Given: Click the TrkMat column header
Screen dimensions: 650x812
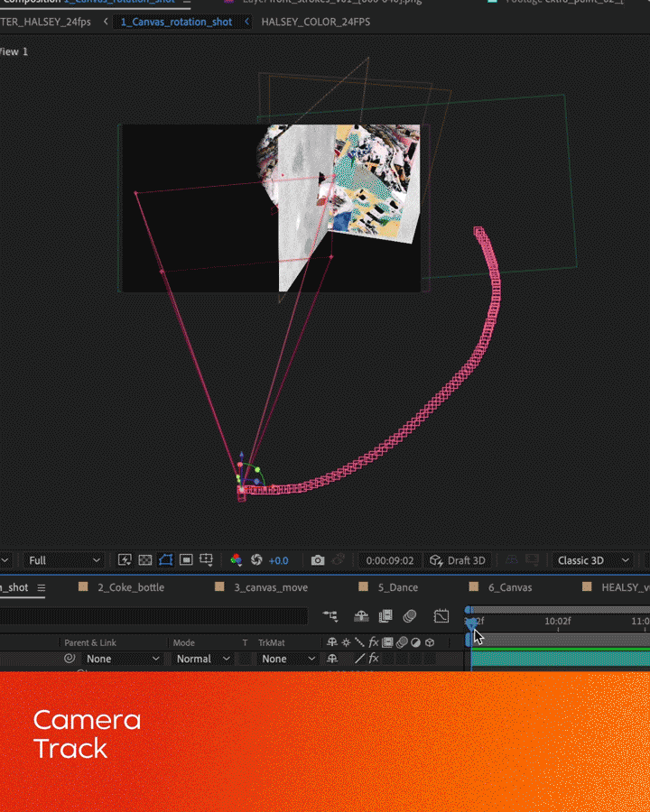Looking at the screenshot, I should (x=272, y=642).
